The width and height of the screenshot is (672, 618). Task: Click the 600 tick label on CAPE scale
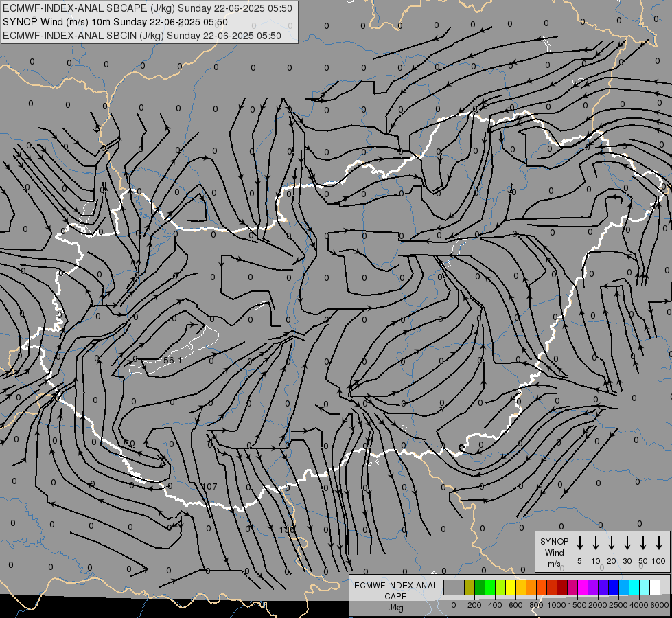[x=515, y=605]
